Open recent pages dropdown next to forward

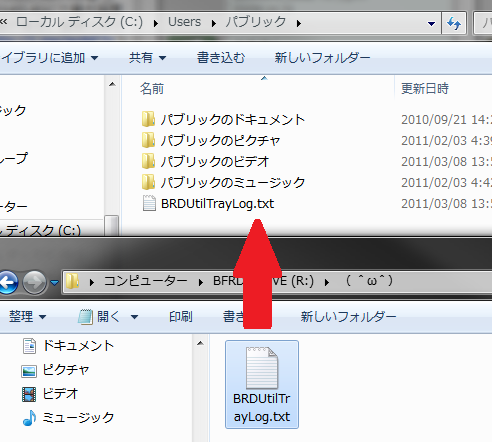point(54,283)
